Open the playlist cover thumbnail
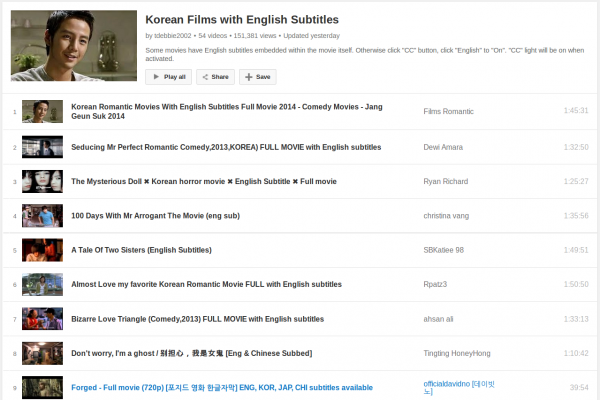The width and height of the screenshot is (600, 400). point(74,46)
